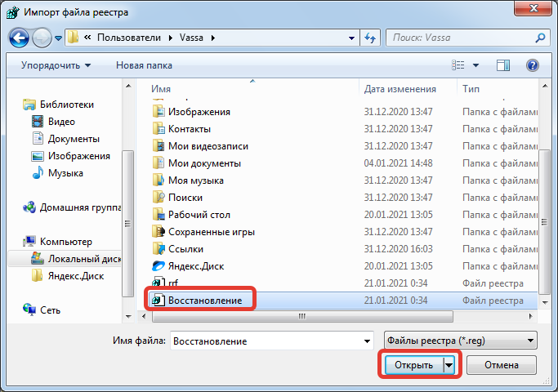Select Библиотеки in the navigation pane
This screenshot has width=558, height=392.
(x=67, y=105)
